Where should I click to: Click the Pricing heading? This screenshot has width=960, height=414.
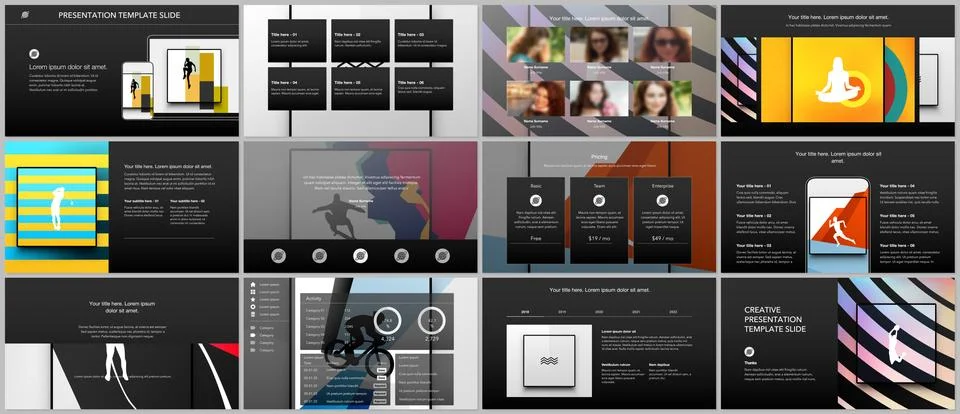tap(599, 157)
